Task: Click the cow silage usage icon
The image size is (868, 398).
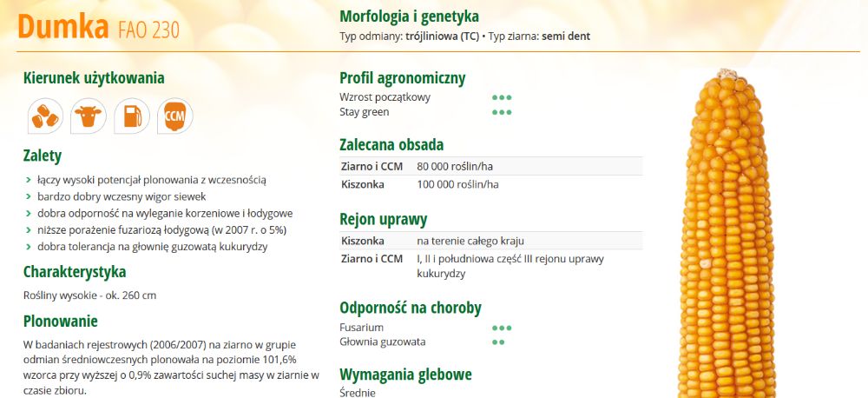Action: pyautogui.click(x=89, y=116)
